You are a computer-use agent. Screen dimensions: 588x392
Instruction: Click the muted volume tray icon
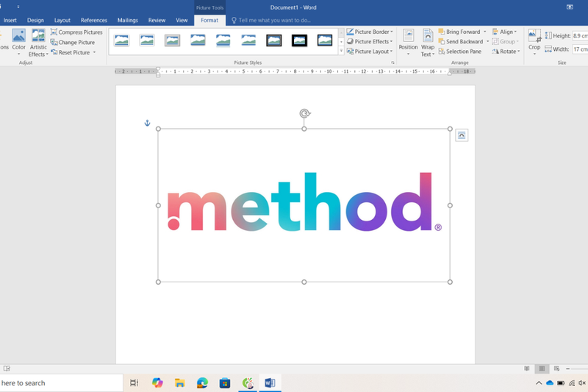click(582, 383)
